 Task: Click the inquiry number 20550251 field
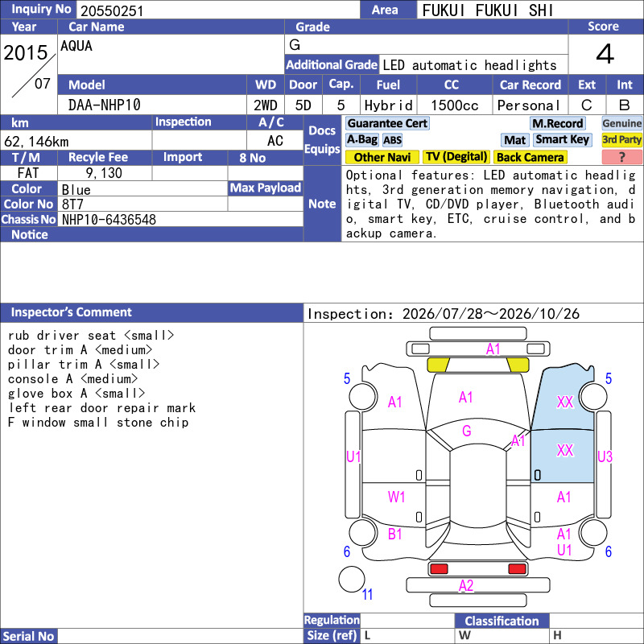[x=217, y=10]
